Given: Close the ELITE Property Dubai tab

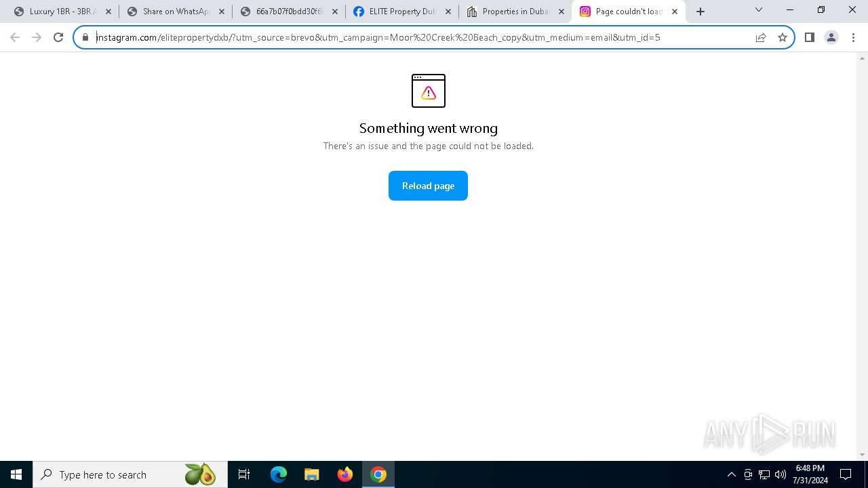Looking at the screenshot, I should 448,12.
